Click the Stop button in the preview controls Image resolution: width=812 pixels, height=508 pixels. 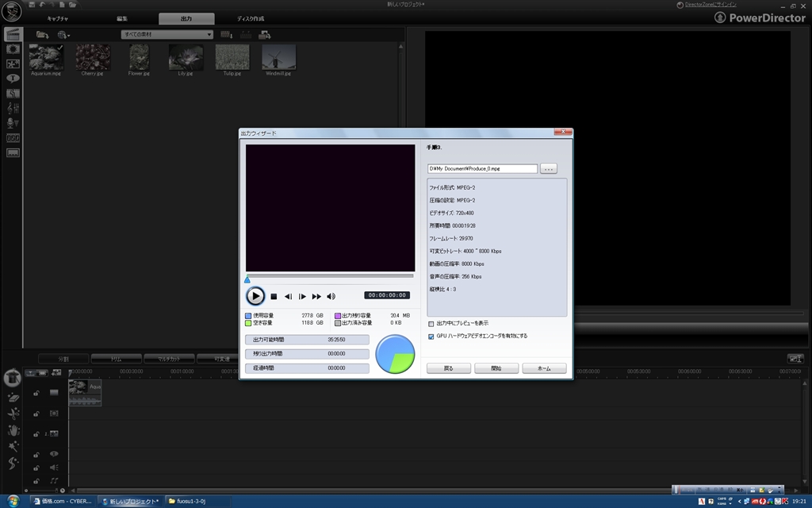pyautogui.click(x=274, y=296)
